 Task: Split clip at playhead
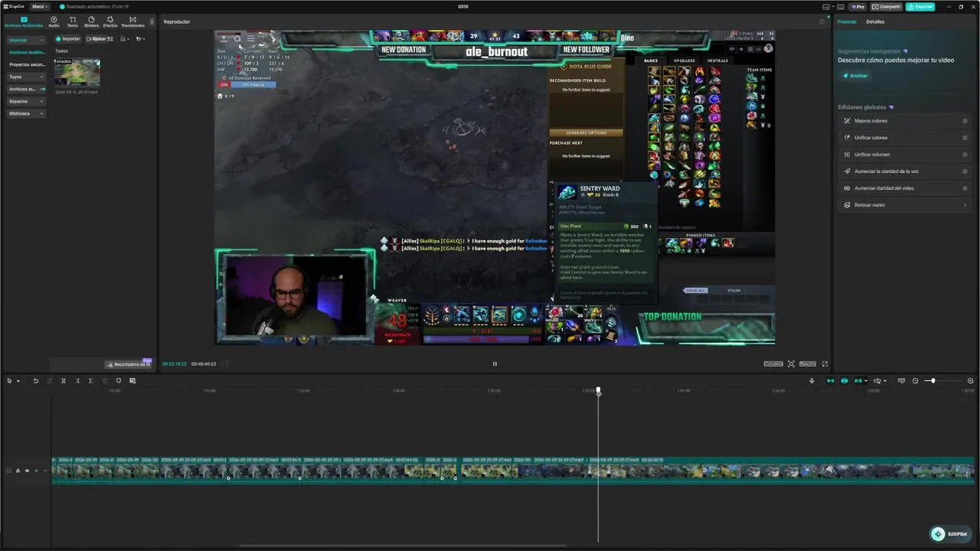pos(64,380)
